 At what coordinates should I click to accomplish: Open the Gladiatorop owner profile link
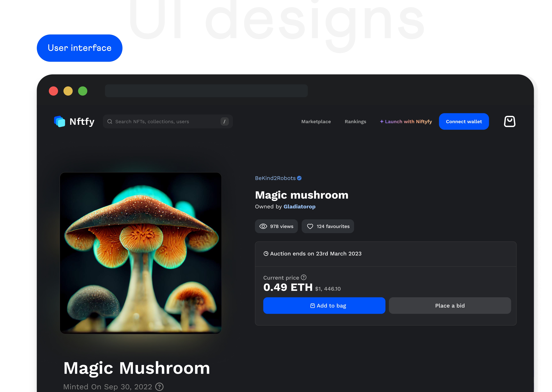[299, 207]
